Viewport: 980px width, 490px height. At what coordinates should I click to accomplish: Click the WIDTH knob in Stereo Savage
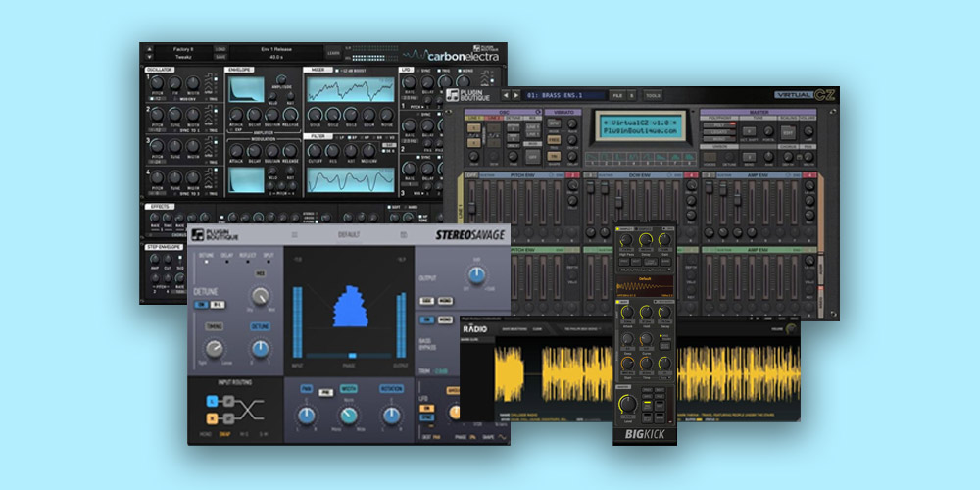[x=349, y=415]
